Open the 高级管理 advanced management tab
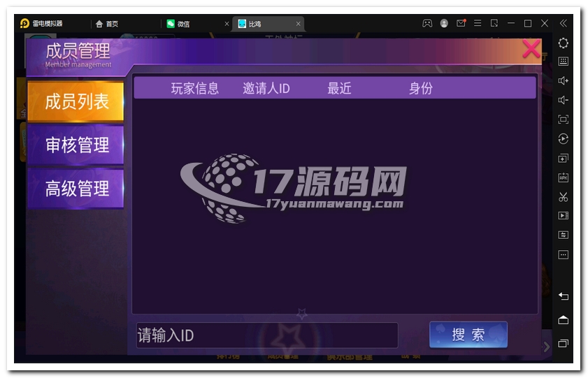 [x=76, y=189]
